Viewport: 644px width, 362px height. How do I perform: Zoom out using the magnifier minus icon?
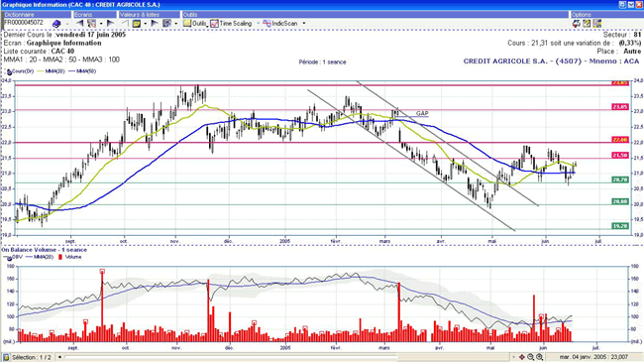530,357
